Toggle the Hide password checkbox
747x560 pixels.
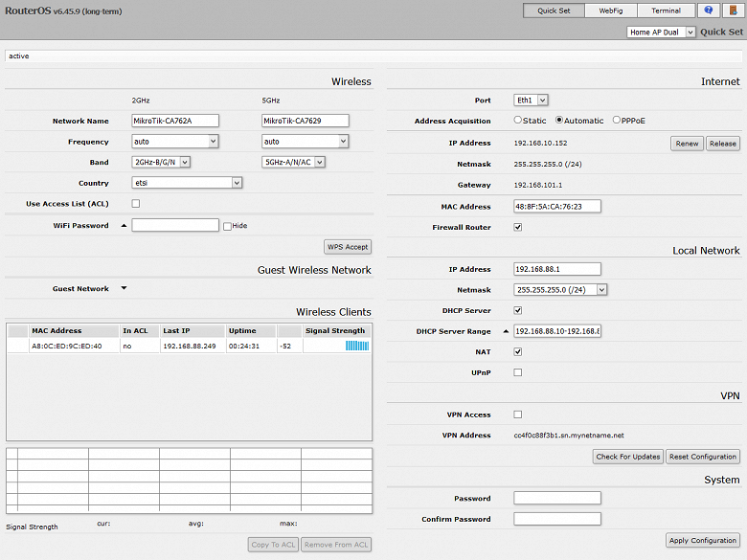[x=227, y=226]
